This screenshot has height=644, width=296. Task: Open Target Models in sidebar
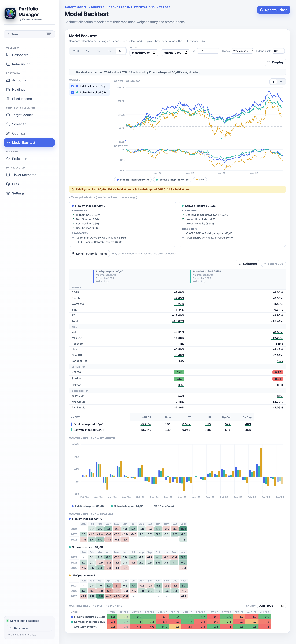pyautogui.click(x=29, y=115)
